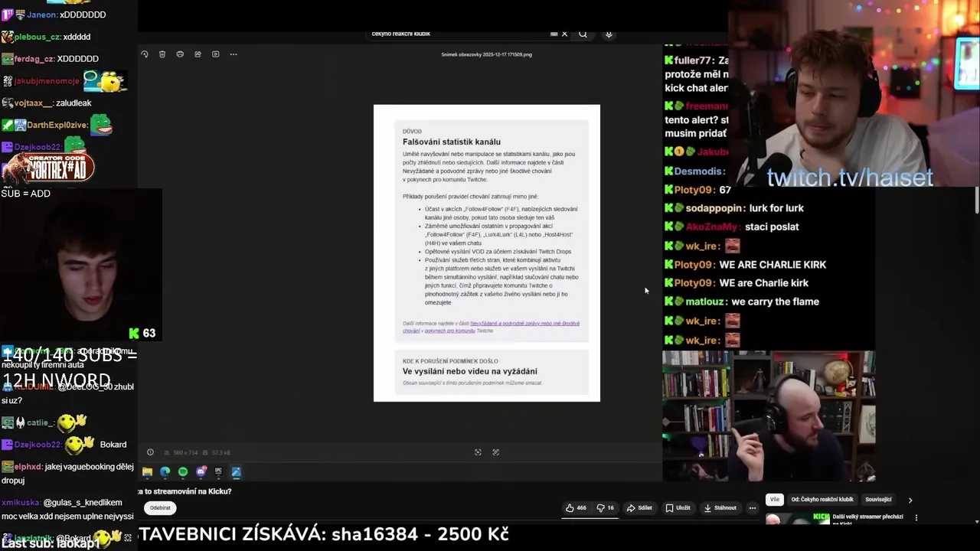Select 'Od: Čekyho reakční klubík' chip
The width and height of the screenshot is (980, 551).
coord(822,500)
